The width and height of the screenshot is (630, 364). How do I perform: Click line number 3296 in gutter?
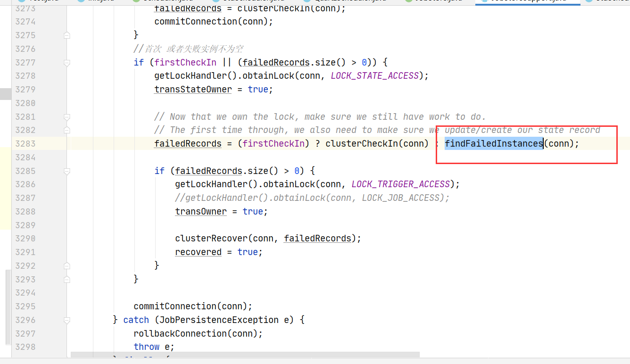click(25, 320)
